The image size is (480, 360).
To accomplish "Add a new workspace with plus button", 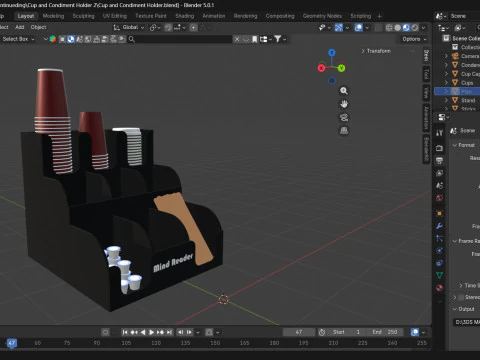I will pos(379,16).
